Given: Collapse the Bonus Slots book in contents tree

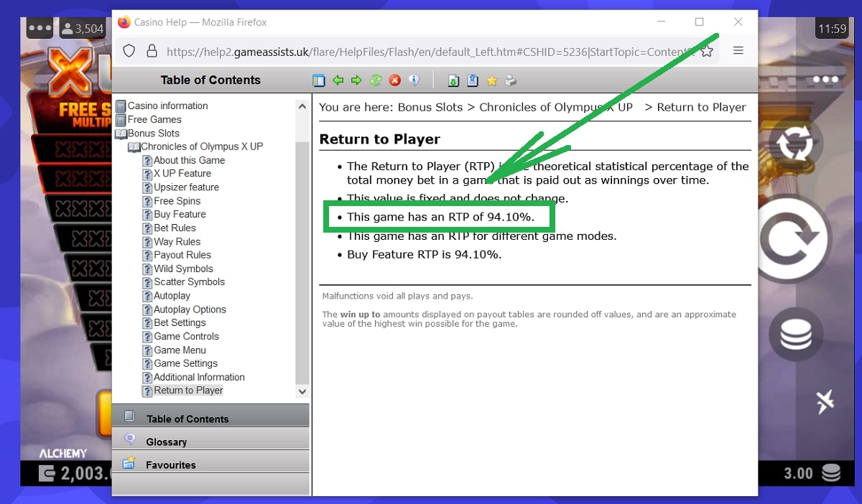Looking at the screenshot, I should [121, 134].
